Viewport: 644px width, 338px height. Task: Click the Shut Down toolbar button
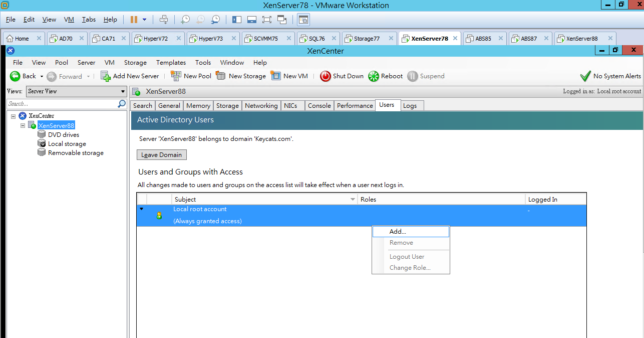pos(342,76)
